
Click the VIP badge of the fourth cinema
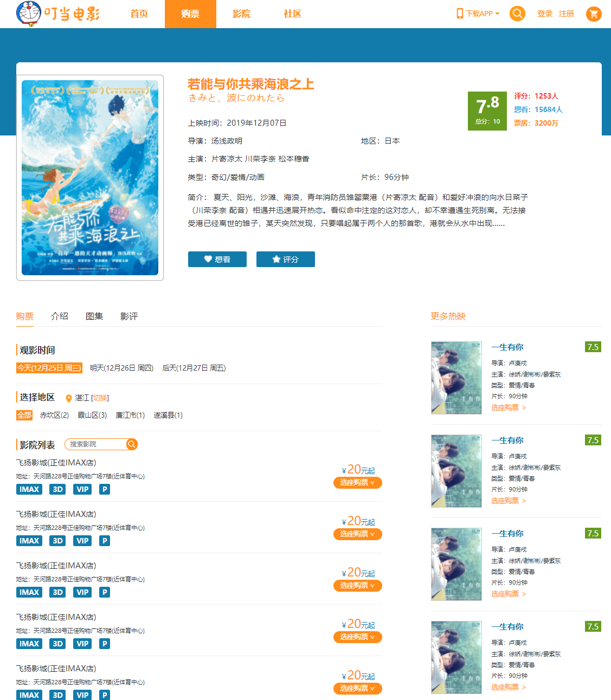82,644
